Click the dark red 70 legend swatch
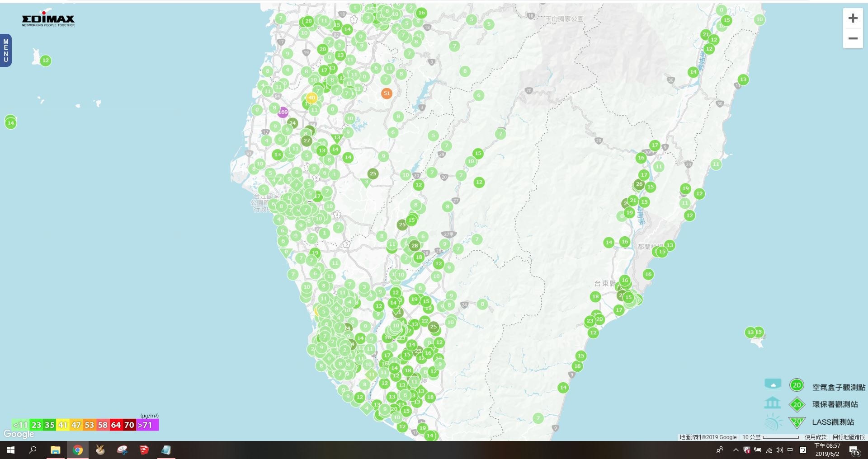The image size is (868, 459). point(129,425)
